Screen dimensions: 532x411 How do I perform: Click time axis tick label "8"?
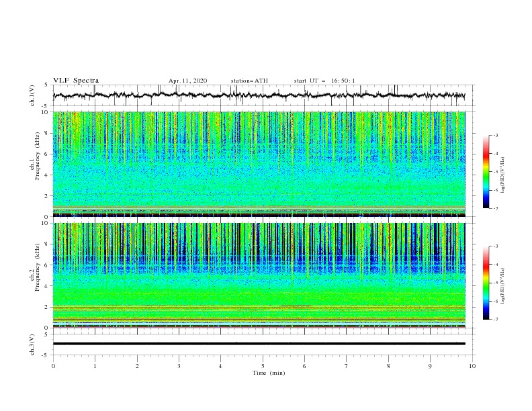pos(388,366)
